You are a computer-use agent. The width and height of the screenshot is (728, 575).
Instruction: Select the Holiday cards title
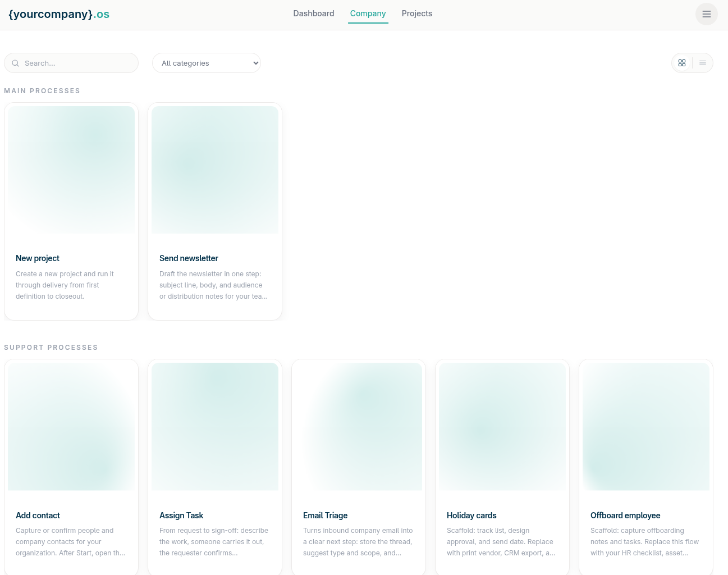pos(471,515)
